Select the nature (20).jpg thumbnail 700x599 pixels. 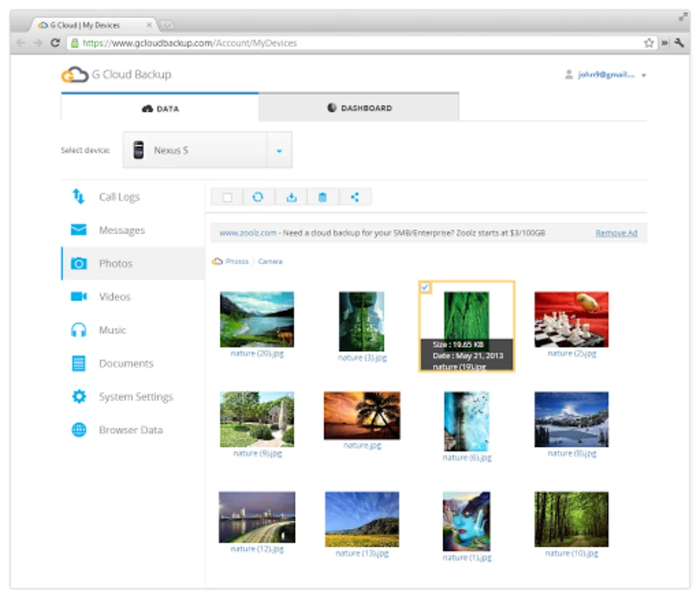coord(257,320)
